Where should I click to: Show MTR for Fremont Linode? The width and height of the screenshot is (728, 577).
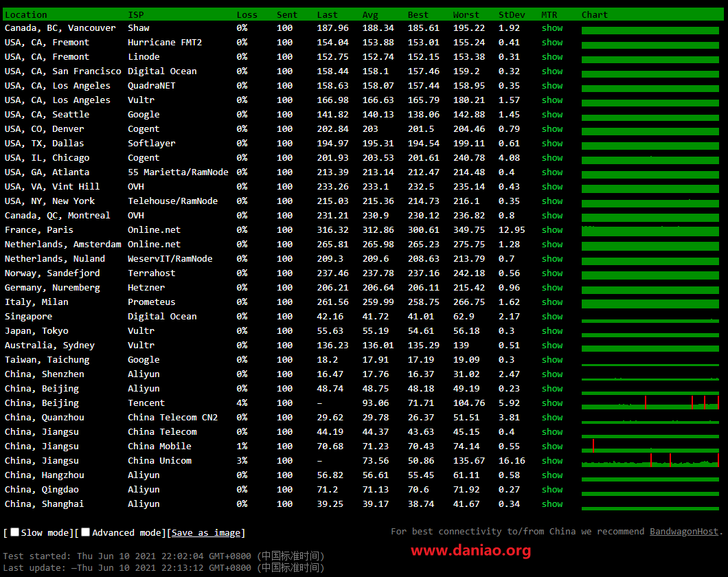coord(552,56)
